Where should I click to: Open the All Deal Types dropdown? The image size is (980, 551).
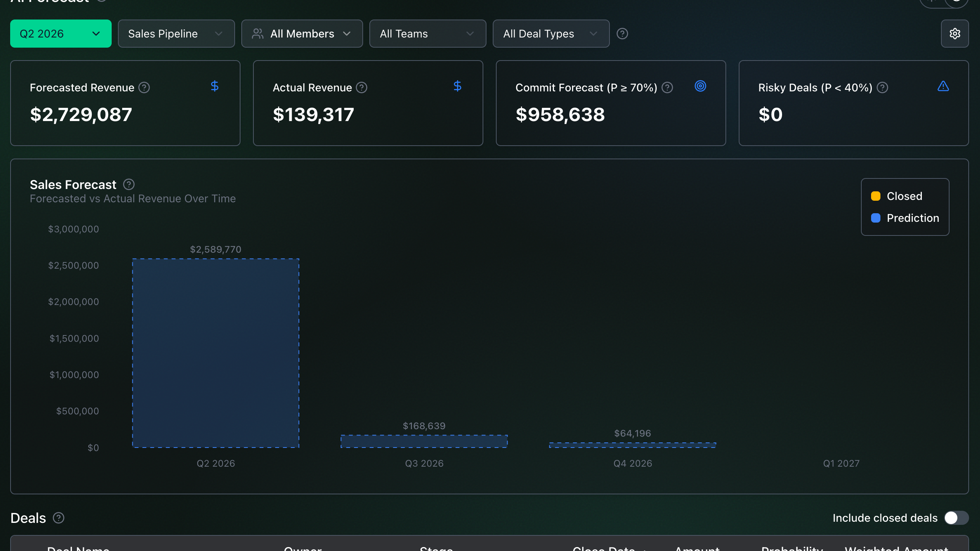pyautogui.click(x=551, y=34)
